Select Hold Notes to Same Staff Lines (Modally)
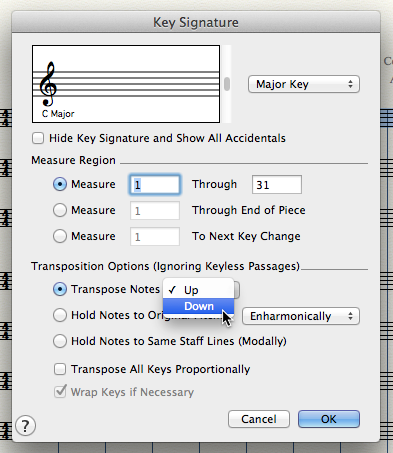This screenshot has height=453, width=393. [60, 341]
